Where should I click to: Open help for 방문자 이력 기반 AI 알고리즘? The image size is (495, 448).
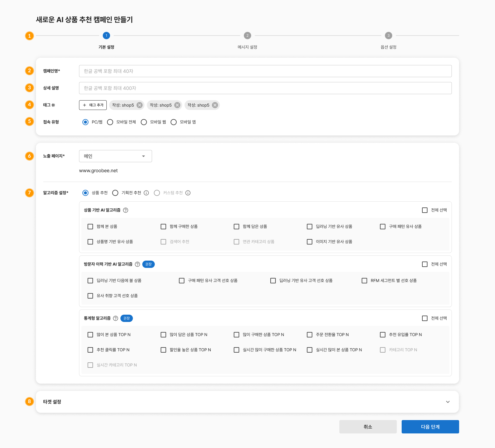[x=137, y=264]
